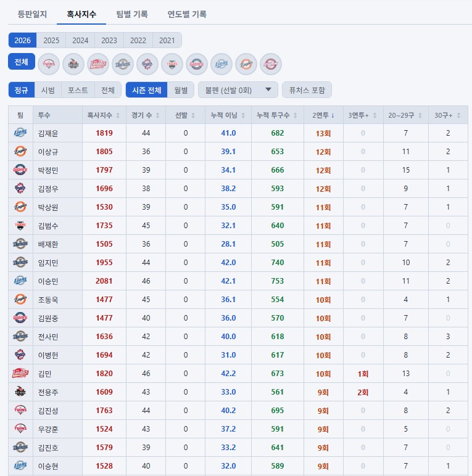Screen dimensions: 472x476
Task: Sort by 30구+ column arrows
Action: click(458, 115)
